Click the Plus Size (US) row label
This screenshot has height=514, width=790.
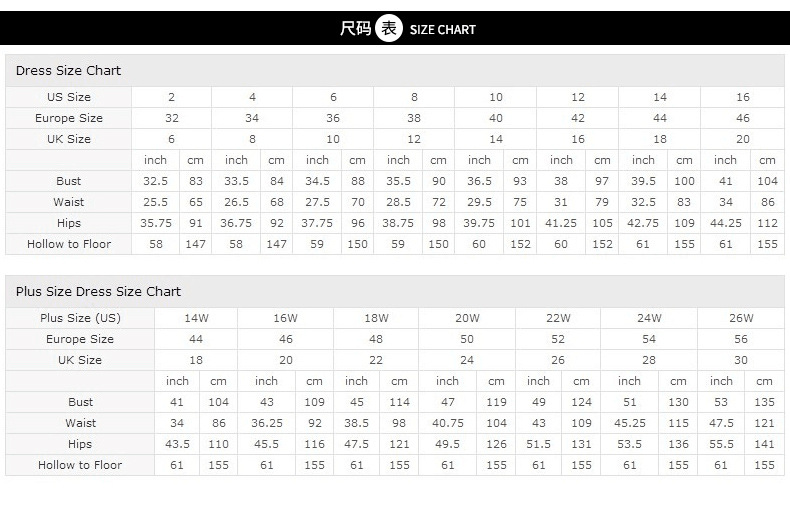pyautogui.click(x=80, y=318)
